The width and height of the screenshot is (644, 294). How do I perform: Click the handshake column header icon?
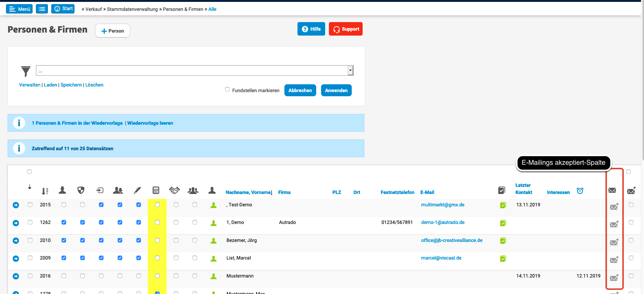click(174, 190)
